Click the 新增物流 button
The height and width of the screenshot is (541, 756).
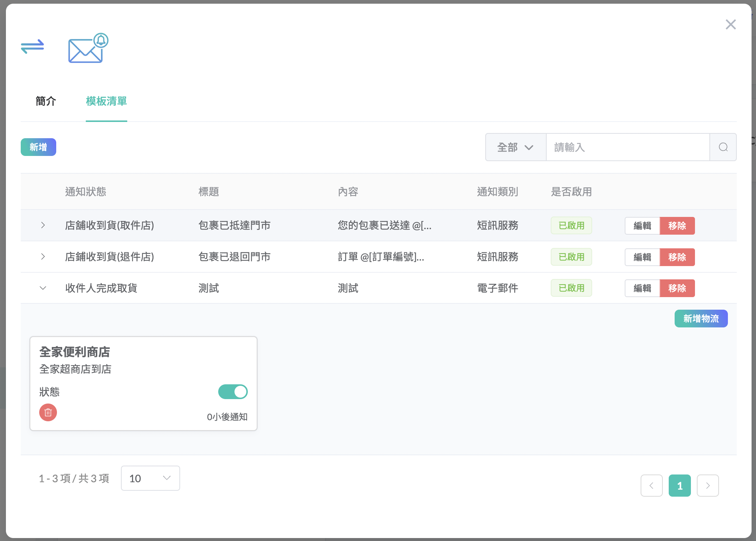tap(701, 319)
